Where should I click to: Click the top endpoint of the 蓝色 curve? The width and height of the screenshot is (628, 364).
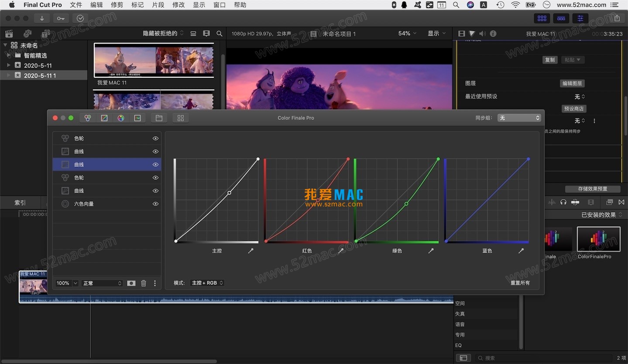point(528,159)
